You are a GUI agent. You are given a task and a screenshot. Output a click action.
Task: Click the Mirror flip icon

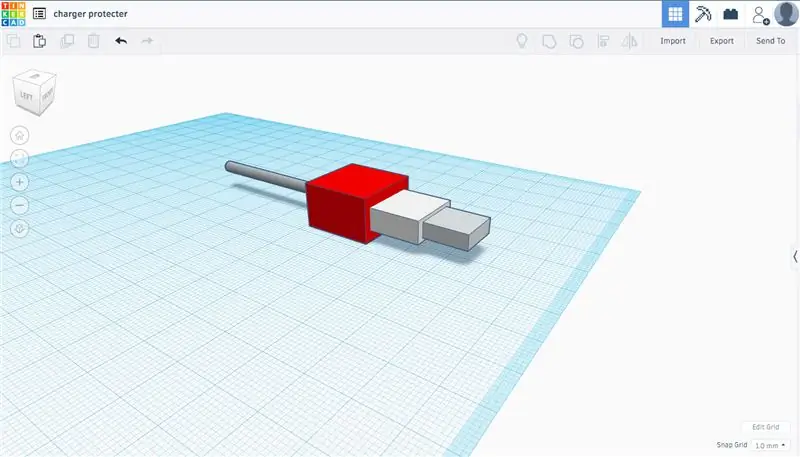[x=630, y=41]
